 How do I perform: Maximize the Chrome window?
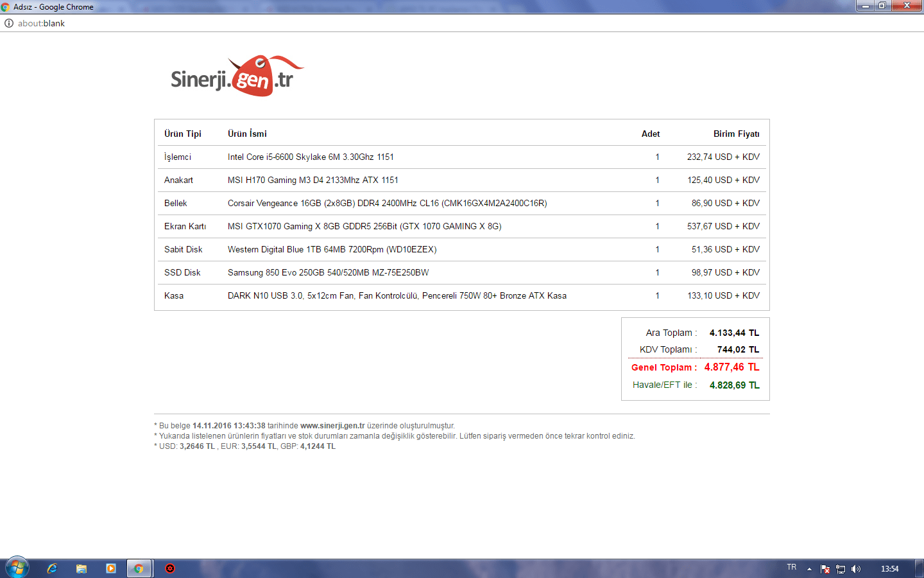[x=882, y=6]
